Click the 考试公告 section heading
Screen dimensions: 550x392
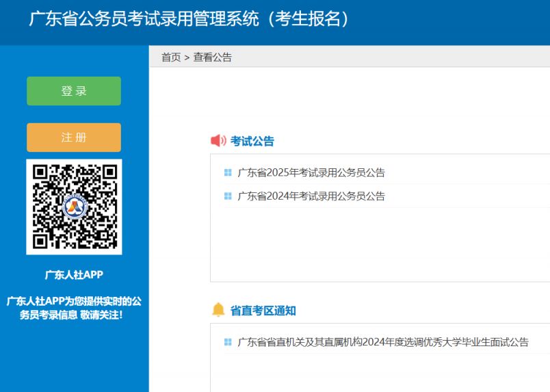[x=252, y=141]
